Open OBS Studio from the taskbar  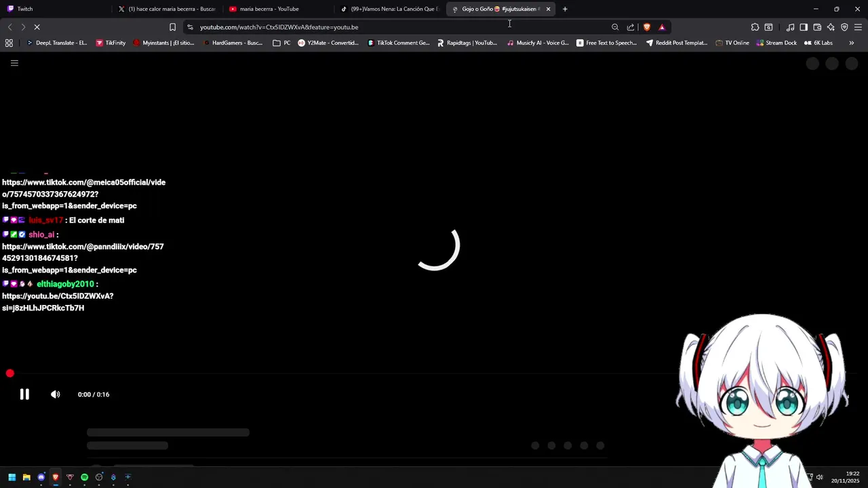click(x=99, y=477)
